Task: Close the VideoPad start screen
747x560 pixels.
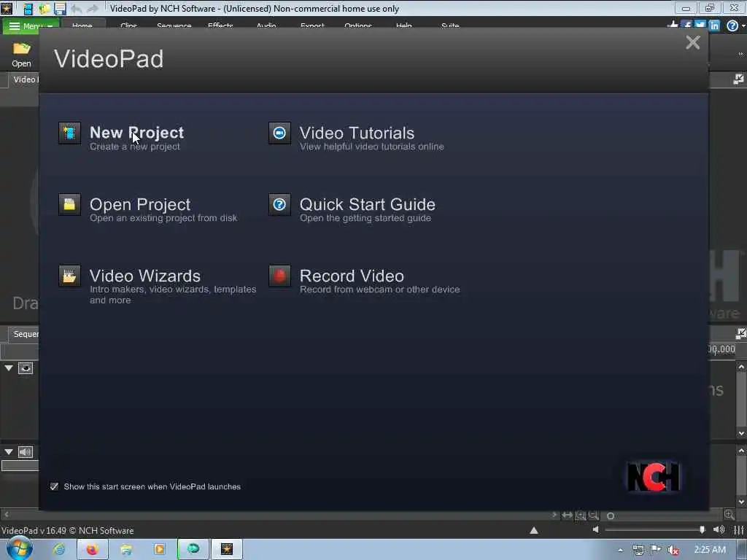Action: coord(693,42)
